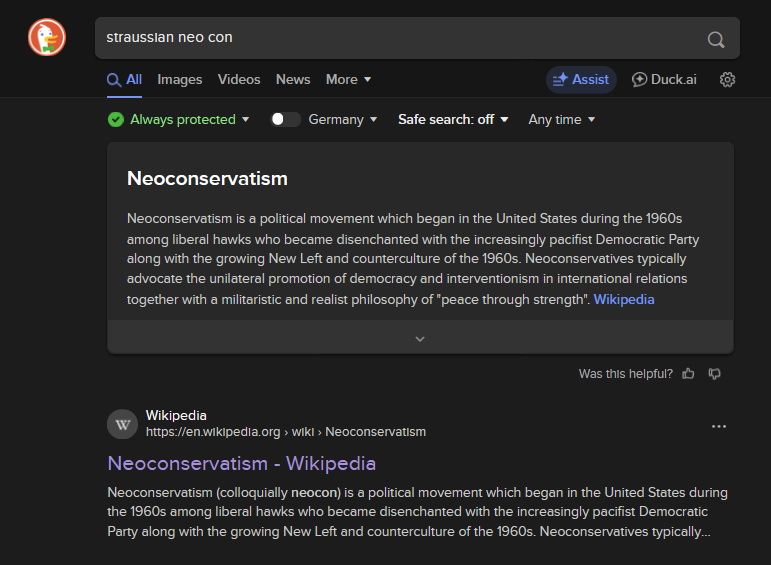This screenshot has height=565, width=771.
Task: Click the thumbs down not helpful icon
Action: coord(714,374)
